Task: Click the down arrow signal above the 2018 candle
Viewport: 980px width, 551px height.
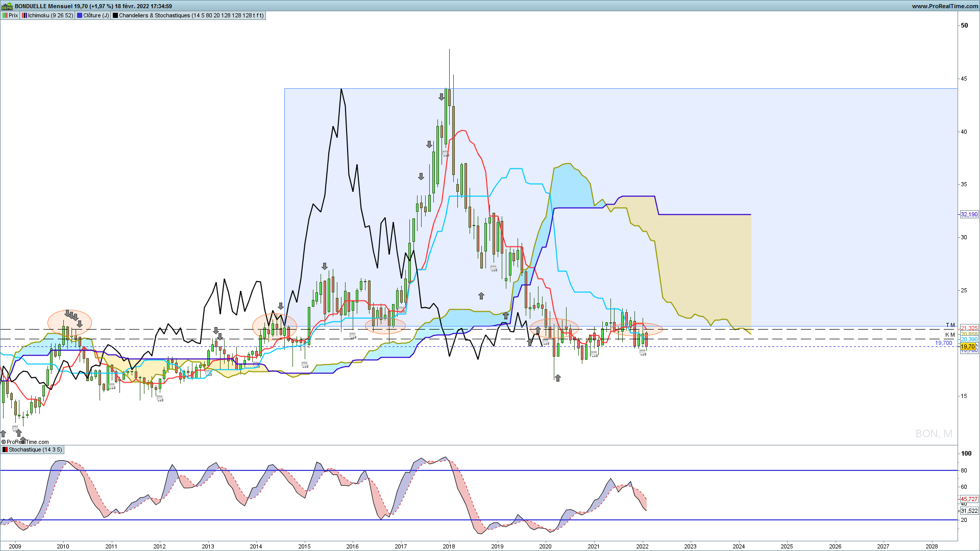Action: [442, 96]
